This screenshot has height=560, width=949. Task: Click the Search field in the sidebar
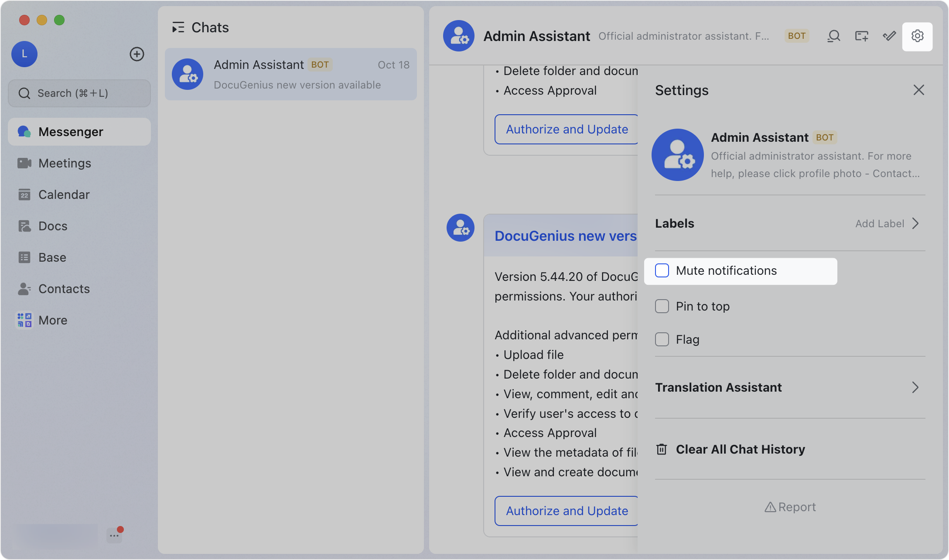79,93
